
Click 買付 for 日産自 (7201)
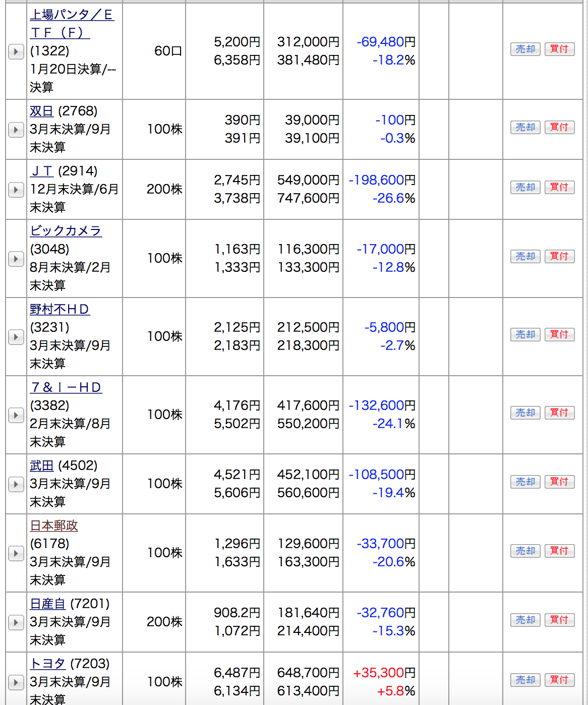tap(559, 620)
